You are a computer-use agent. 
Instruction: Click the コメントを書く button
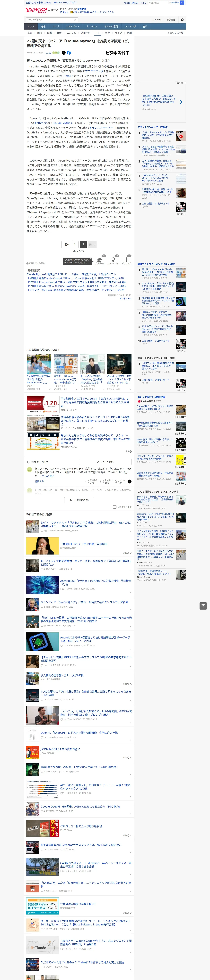(105, 462)
